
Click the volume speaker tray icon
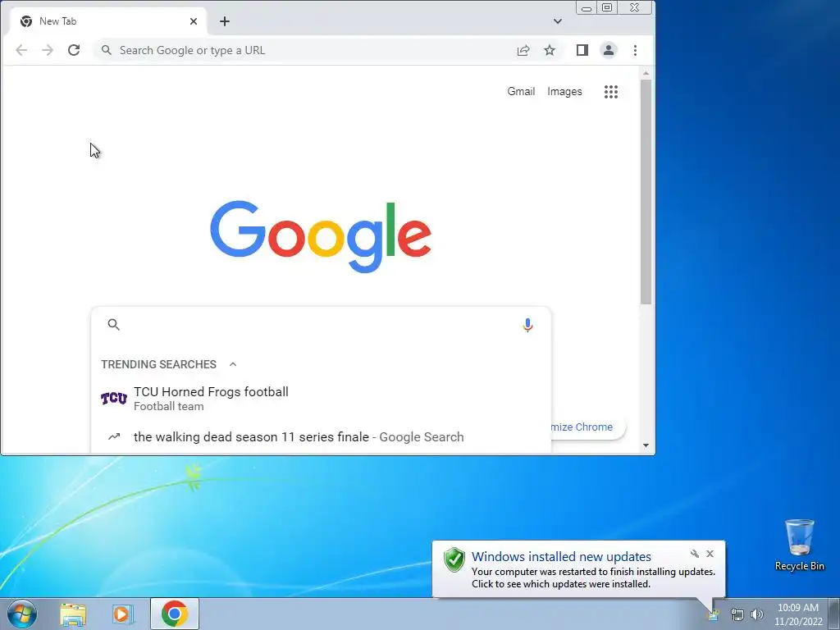coord(757,614)
